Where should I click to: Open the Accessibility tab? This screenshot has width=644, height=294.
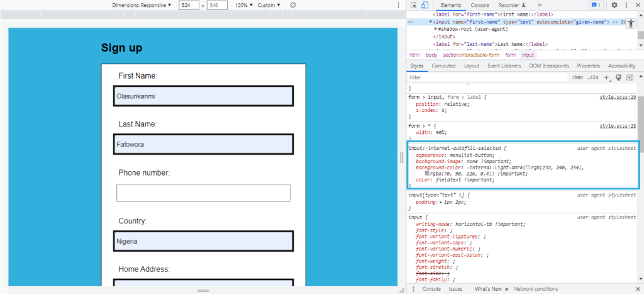pyautogui.click(x=621, y=66)
